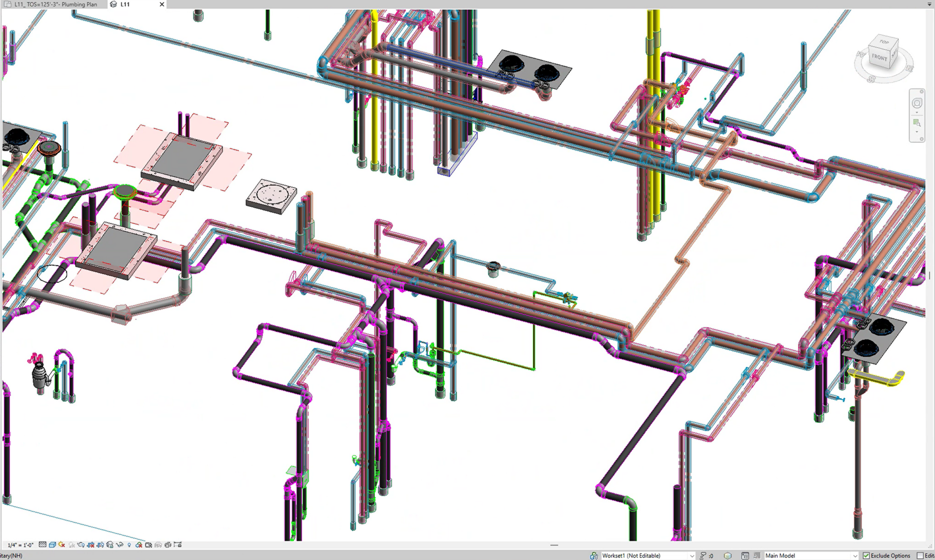
Task: Uncheck the Exclude Options checkbox
Action: tap(866, 556)
